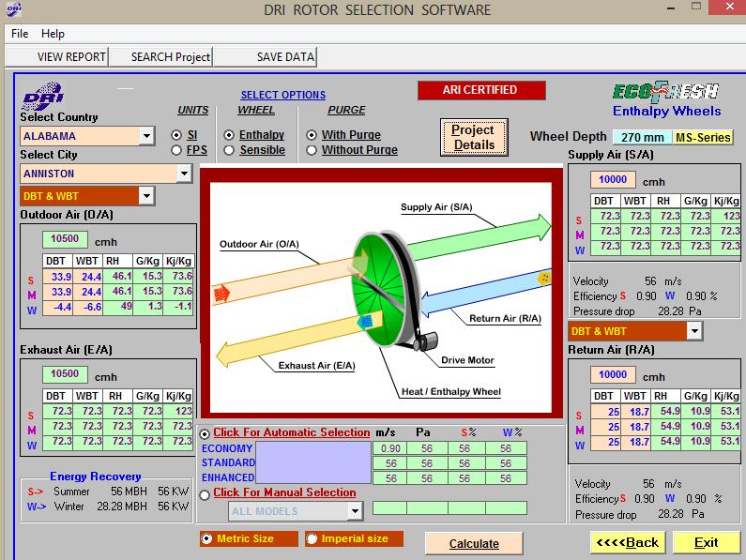Click the blue model list box
The height and width of the screenshot is (560, 746).
point(313,462)
